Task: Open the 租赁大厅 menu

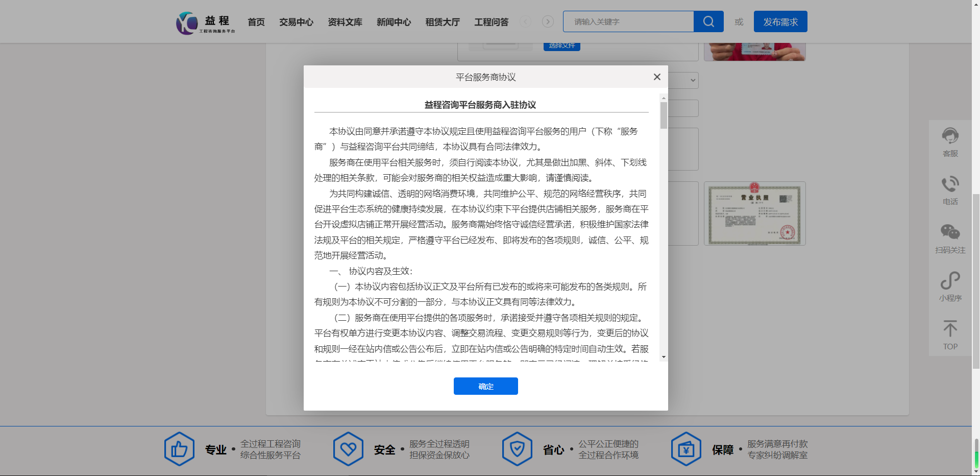Action: pos(443,22)
